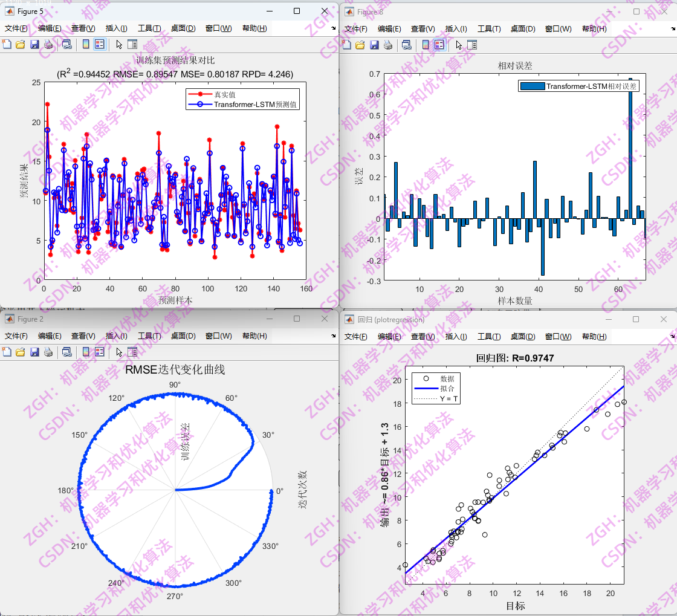Select Edit Plot arrow in Figure 5 toolbar
The height and width of the screenshot is (616, 677).
coord(119,44)
